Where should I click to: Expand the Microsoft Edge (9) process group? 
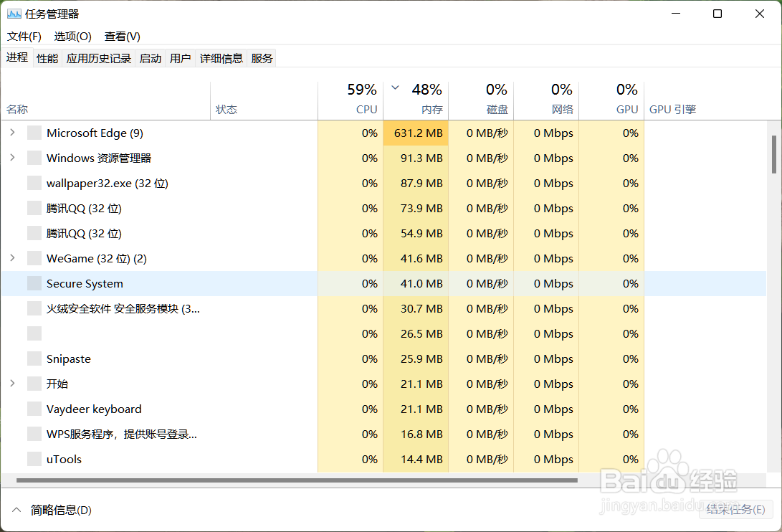point(12,133)
